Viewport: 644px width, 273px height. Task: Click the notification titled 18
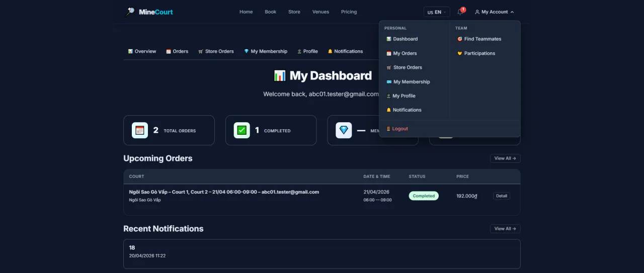point(132,248)
